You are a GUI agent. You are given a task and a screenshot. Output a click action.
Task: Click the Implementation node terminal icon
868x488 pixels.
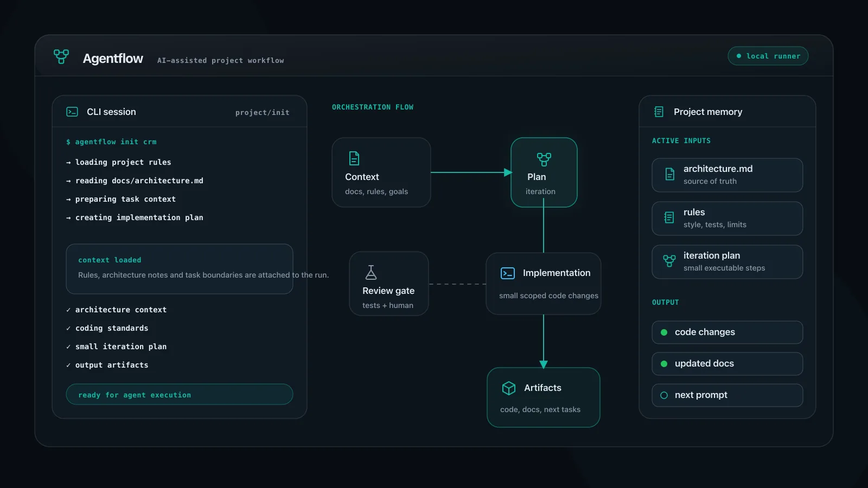coord(508,273)
